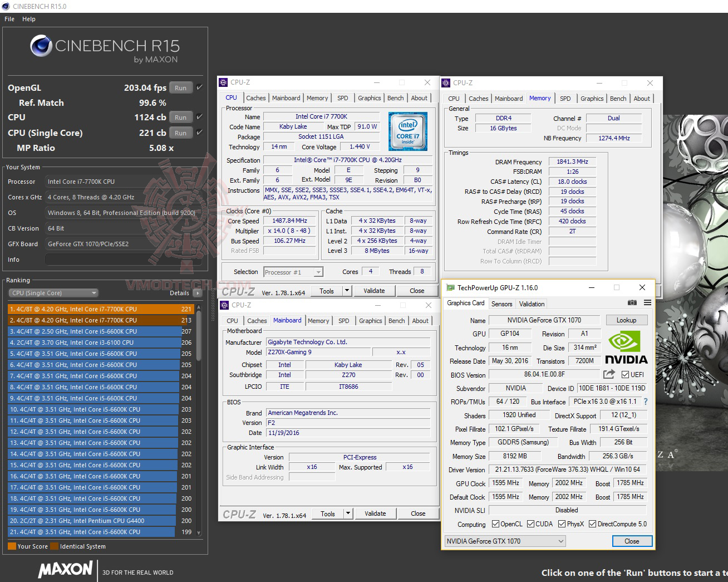The image size is (728, 582).
Task: Switch to the Sensors tab in GPU-Z
Action: pyautogui.click(x=501, y=304)
